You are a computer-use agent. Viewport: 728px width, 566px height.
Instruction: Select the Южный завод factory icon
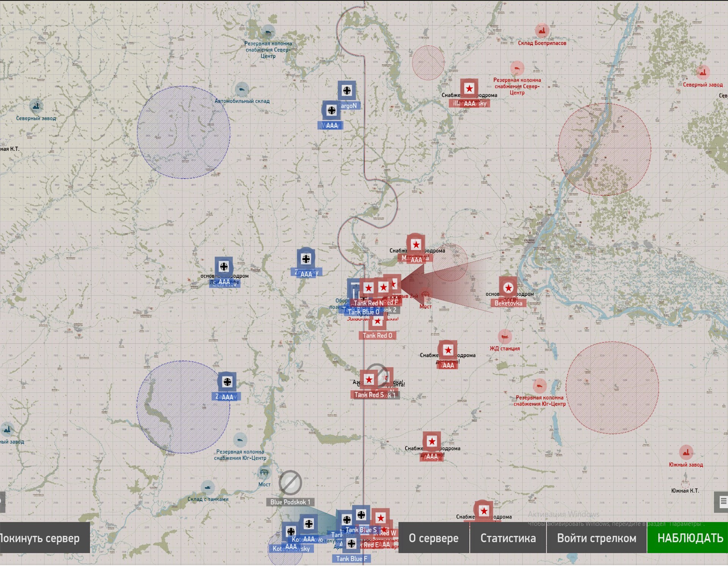click(686, 452)
